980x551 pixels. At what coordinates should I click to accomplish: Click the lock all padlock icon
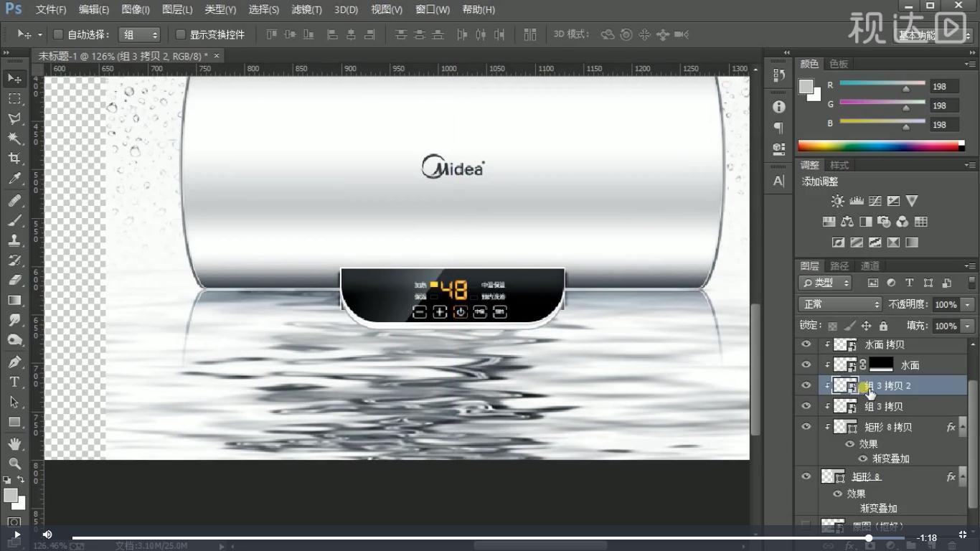point(883,326)
